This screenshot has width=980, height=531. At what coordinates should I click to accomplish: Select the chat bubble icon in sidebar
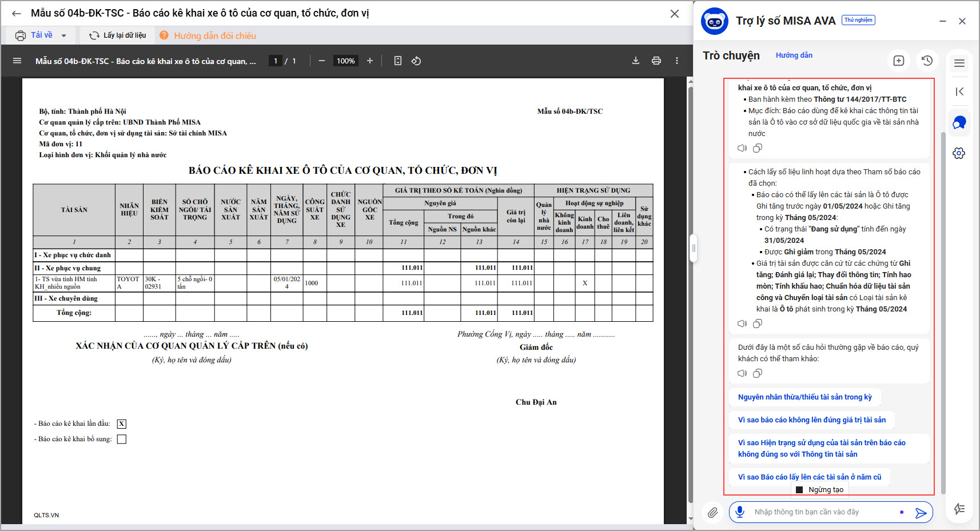959,122
